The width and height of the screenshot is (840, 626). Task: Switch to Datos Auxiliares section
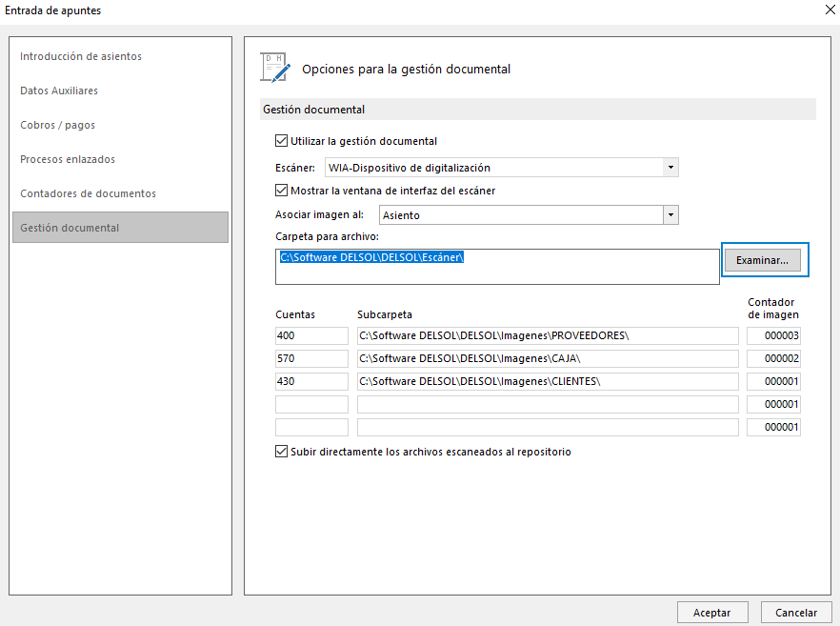click(x=59, y=91)
